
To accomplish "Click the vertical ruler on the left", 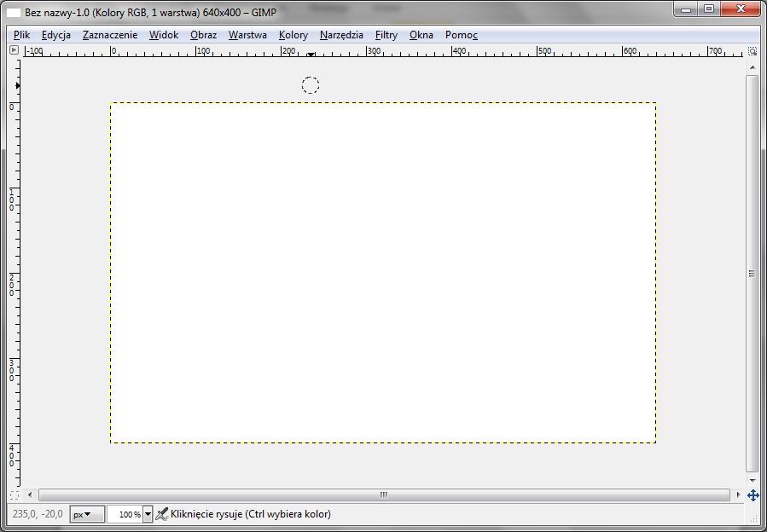I will click(x=15, y=272).
